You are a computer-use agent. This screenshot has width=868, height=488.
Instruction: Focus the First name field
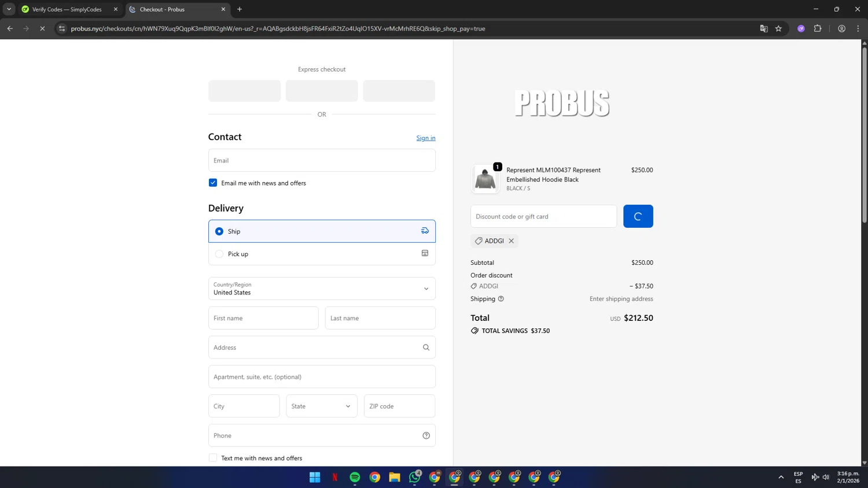263,318
